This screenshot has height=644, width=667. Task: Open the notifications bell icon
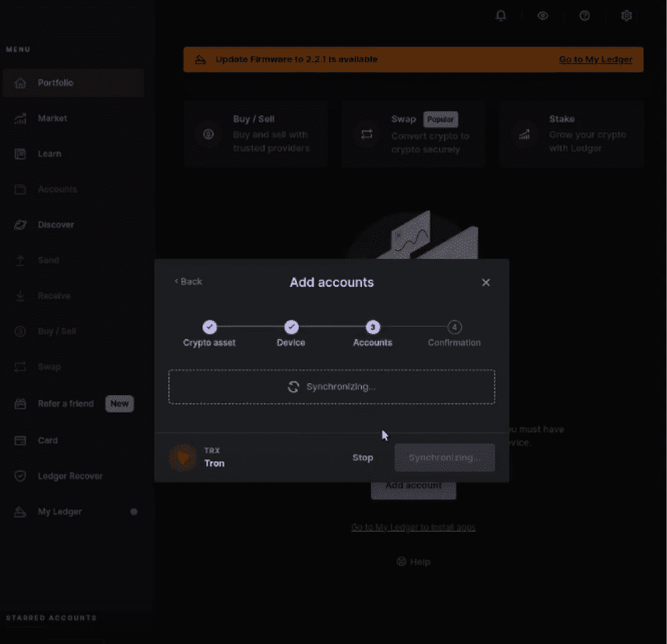501,15
